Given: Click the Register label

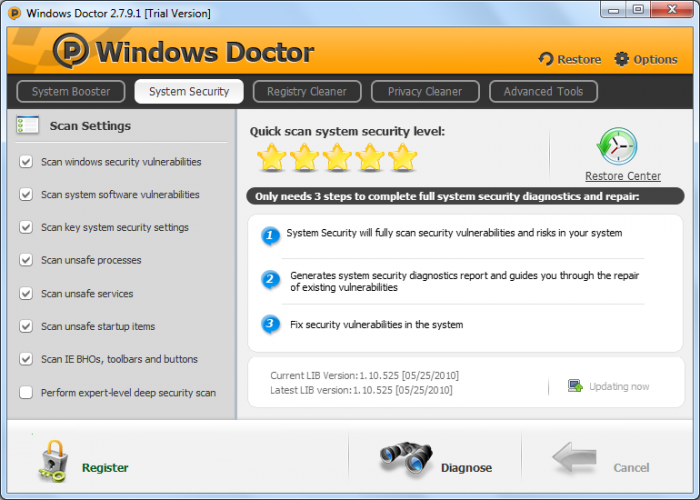Looking at the screenshot, I should click(x=105, y=467).
